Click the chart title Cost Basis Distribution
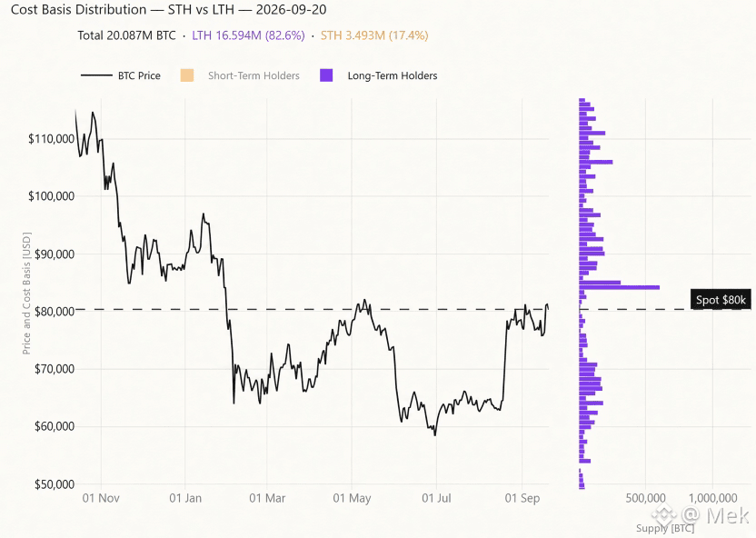756x538 pixels. (x=78, y=10)
